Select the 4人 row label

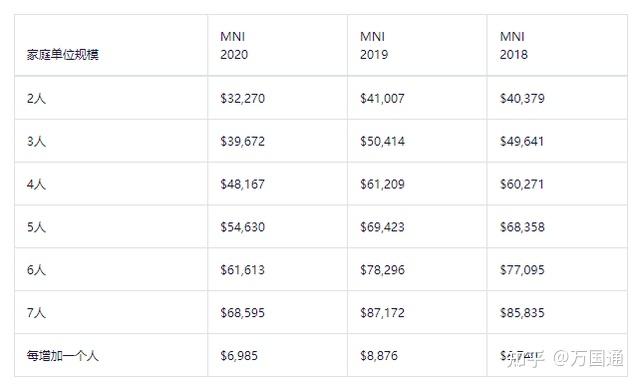point(36,184)
